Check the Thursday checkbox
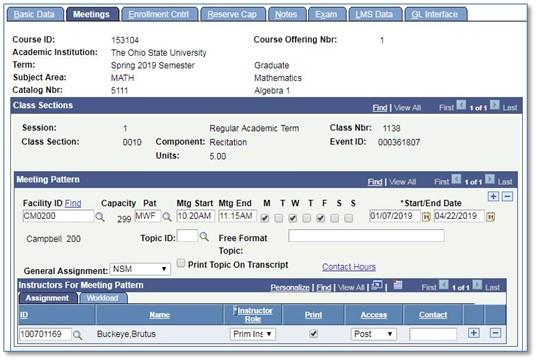This screenshot has width=536, height=360. point(307,218)
